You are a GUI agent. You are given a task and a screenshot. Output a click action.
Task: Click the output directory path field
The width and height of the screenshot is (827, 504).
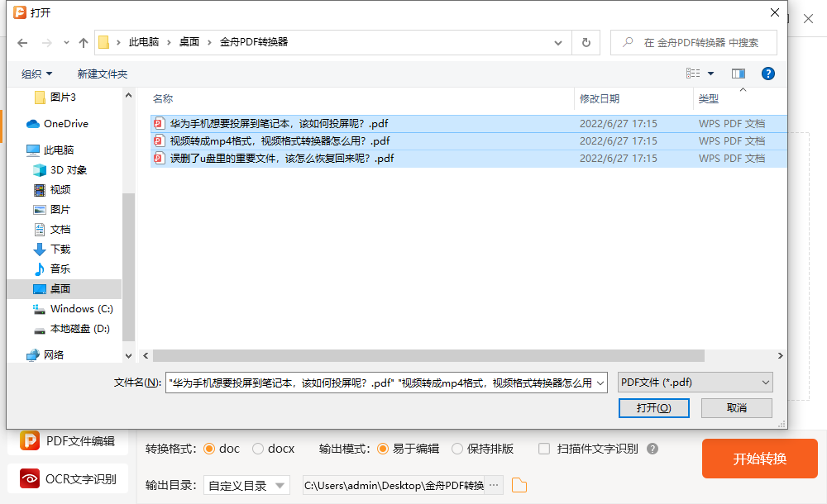[x=394, y=486]
